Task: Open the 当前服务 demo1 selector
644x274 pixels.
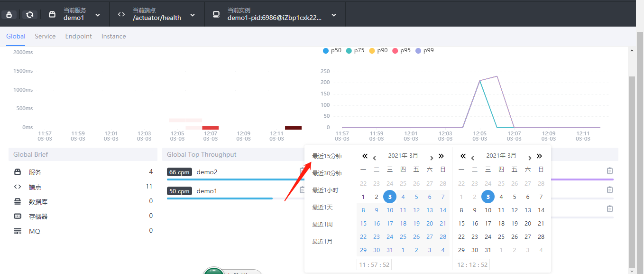Action: point(75,14)
